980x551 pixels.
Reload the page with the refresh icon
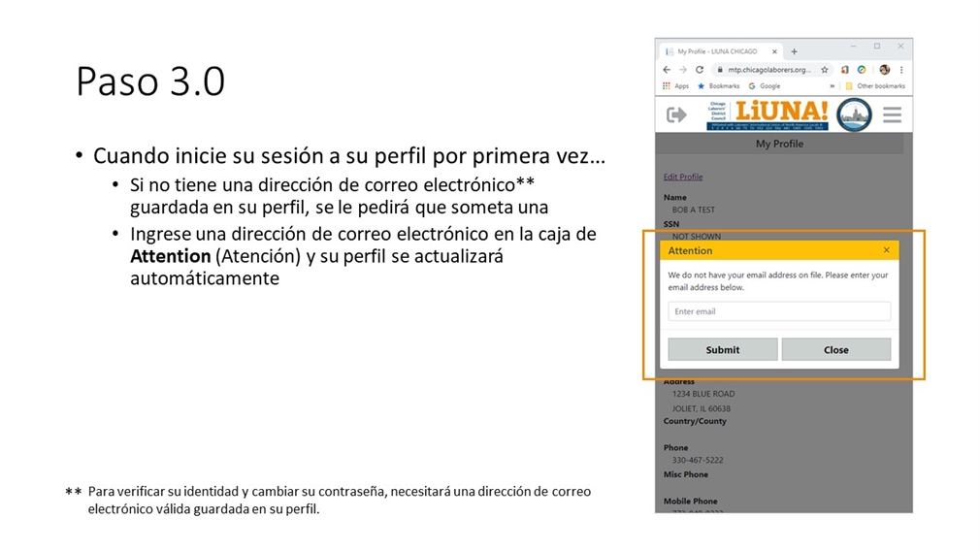(700, 70)
